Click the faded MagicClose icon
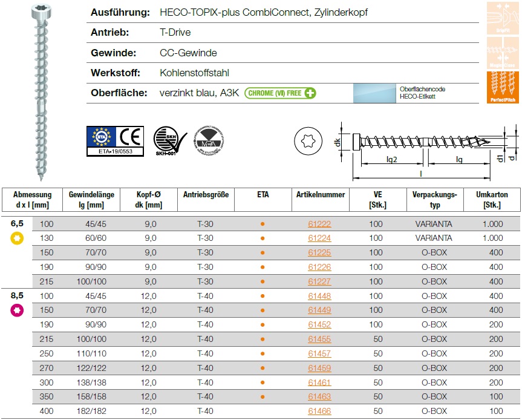 tap(503, 53)
